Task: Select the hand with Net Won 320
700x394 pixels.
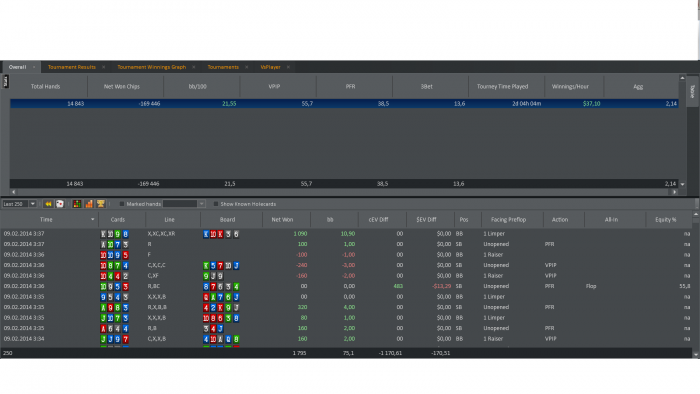Action: 346,307
